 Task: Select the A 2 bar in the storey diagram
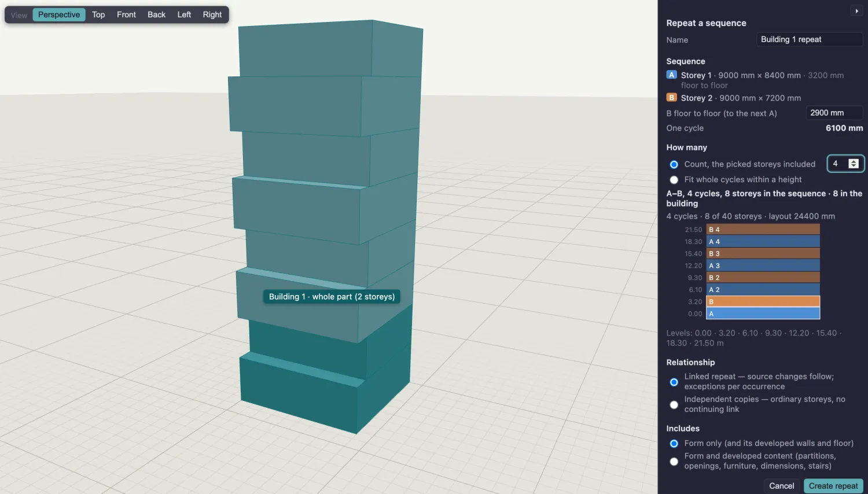(x=763, y=290)
